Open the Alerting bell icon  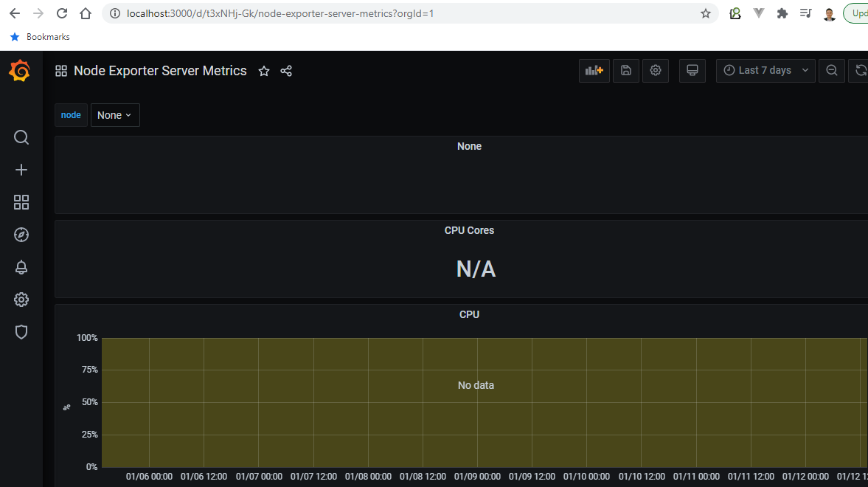pos(21,267)
